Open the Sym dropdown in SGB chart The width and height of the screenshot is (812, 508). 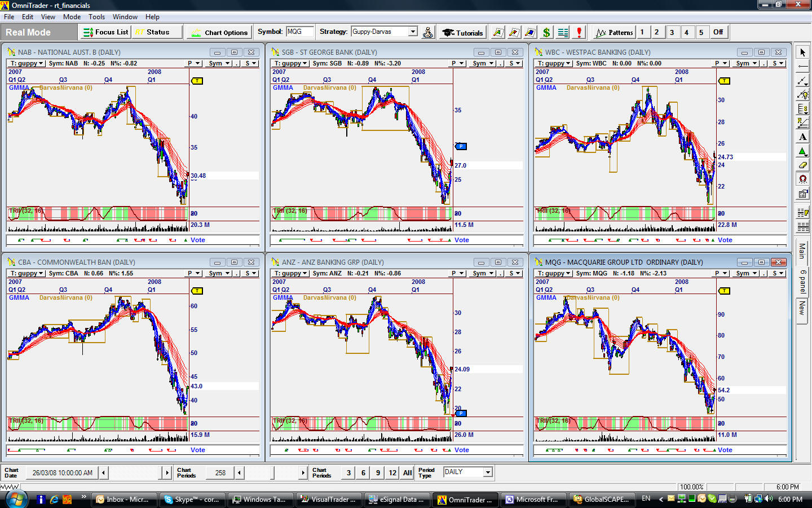click(484, 63)
